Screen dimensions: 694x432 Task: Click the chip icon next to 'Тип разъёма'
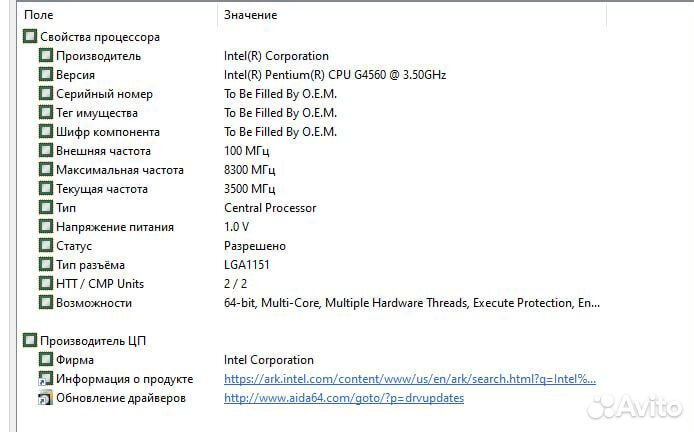coord(46,264)
